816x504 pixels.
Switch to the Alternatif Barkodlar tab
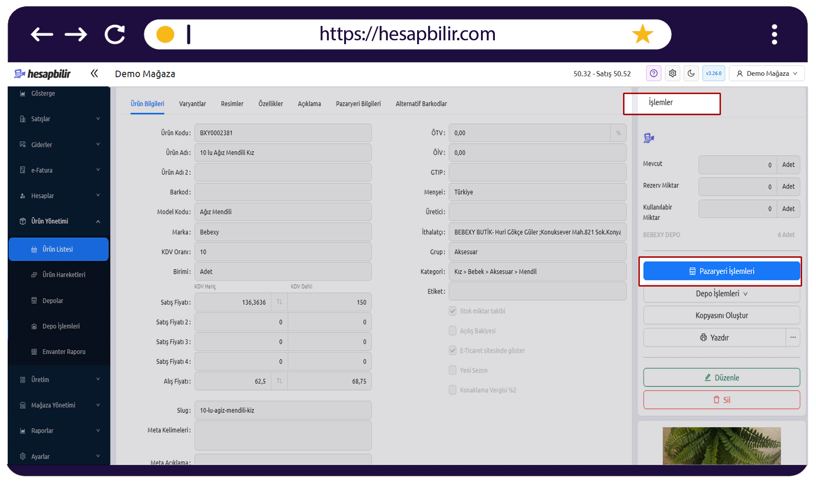[x=421, y=104]
